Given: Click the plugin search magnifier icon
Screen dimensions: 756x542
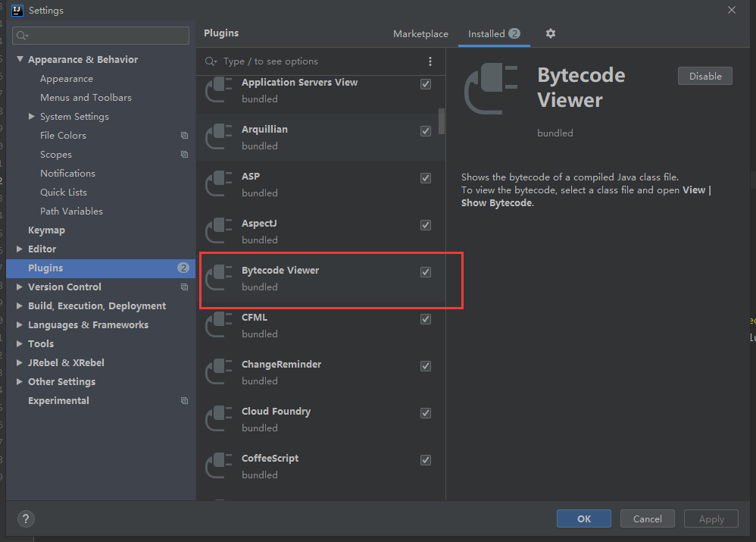Looking at the screenshot, I should point(211,61).
